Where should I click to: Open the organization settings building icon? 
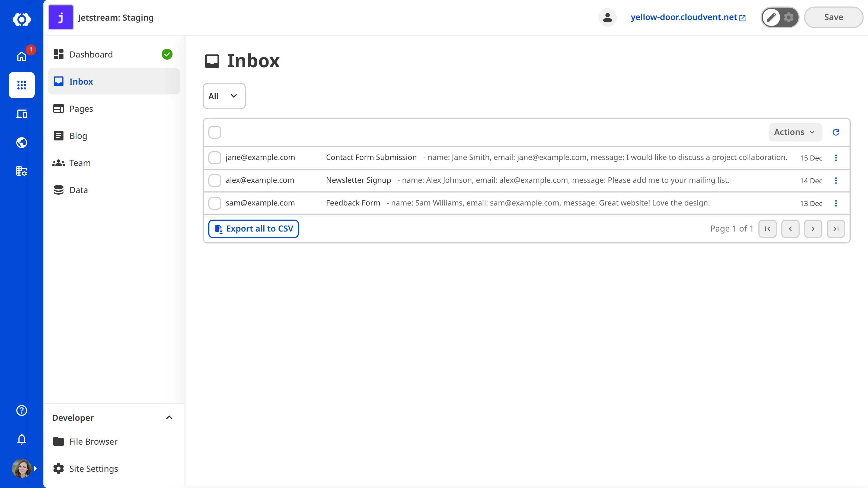[x=22, y=171]
